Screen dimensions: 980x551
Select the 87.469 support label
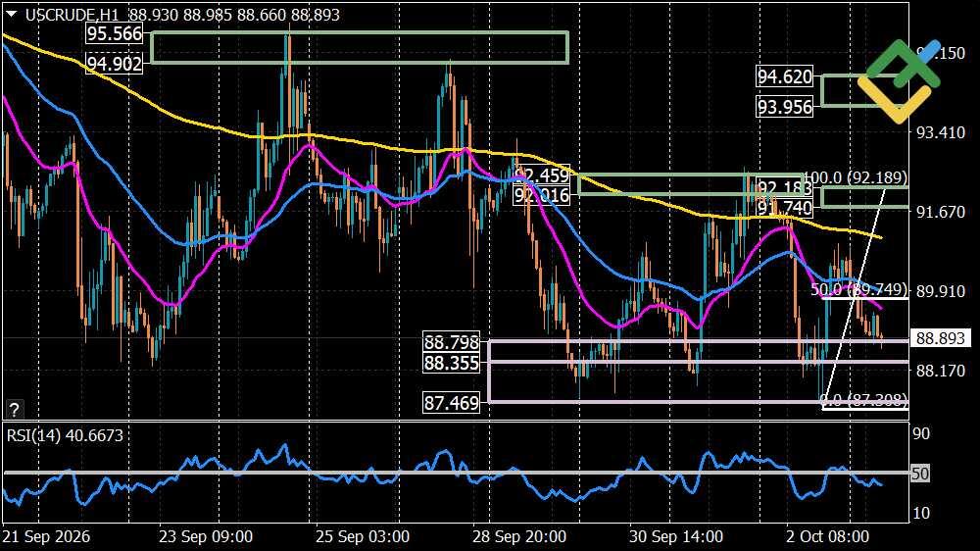451,403
